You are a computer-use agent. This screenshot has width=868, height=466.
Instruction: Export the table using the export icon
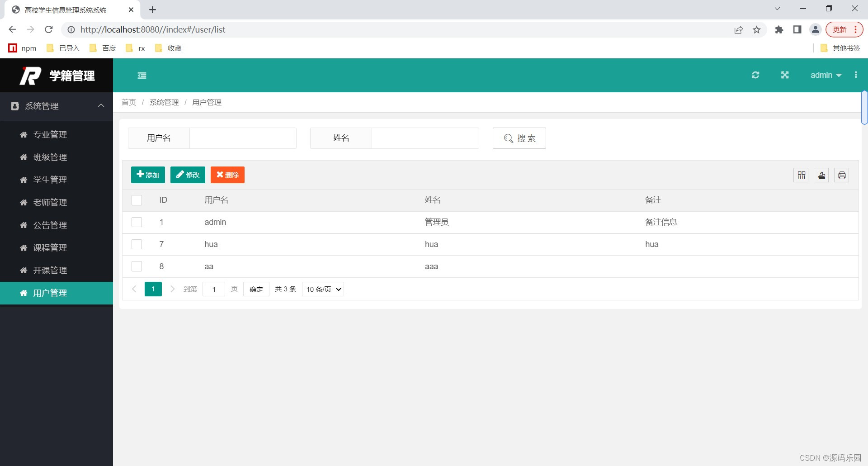coord(821,175)
